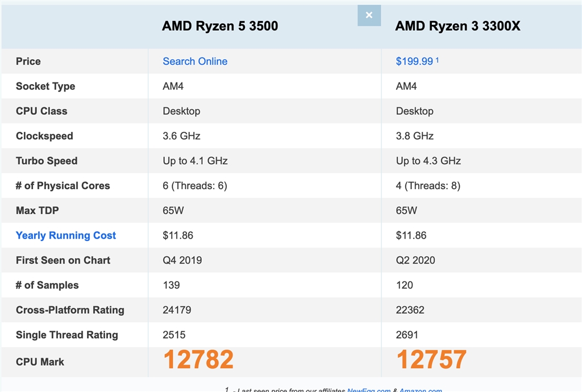Click the $199.99 price link
This screenshot has height=392, width=582.
coord(414,61)
